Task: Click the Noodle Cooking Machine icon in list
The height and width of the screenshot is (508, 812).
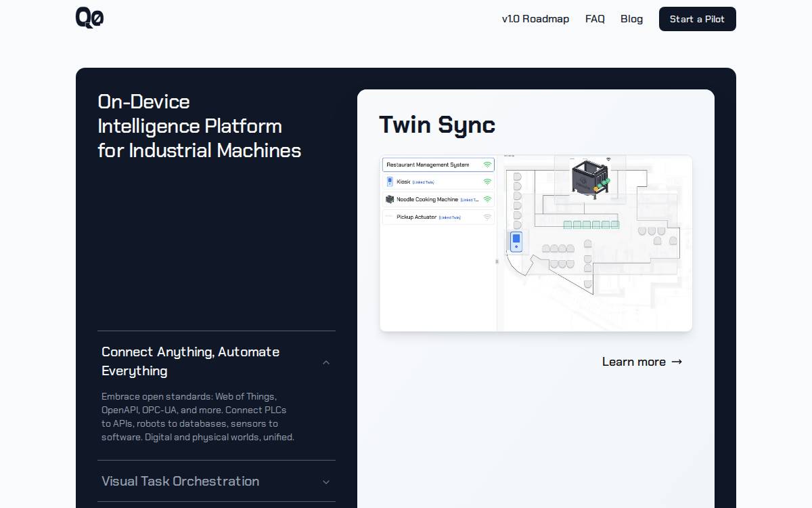Action: click(390, 199)
